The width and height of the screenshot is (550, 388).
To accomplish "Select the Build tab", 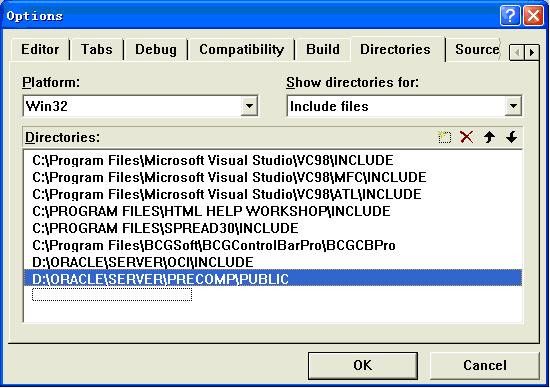I will coord(323,49).
